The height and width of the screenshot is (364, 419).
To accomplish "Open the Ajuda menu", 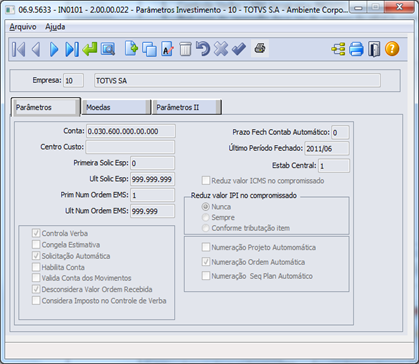I will click(55, 27).
